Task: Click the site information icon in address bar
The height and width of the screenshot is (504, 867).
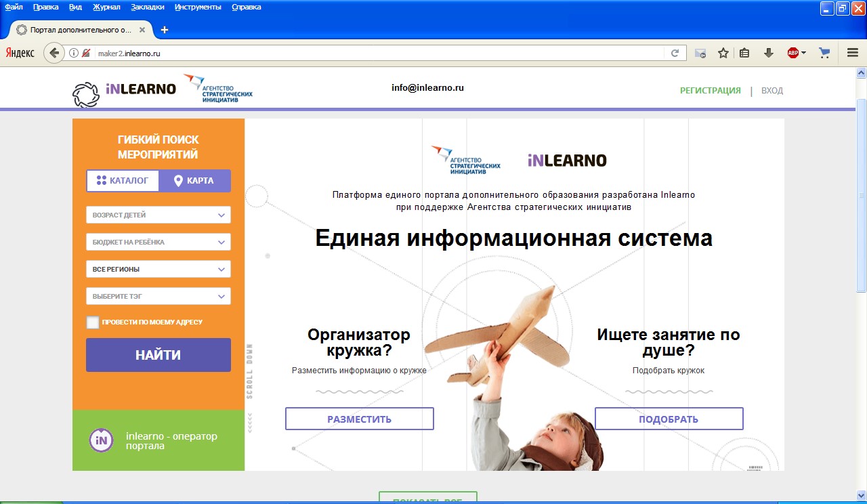Action: click(x=74, y=53)
